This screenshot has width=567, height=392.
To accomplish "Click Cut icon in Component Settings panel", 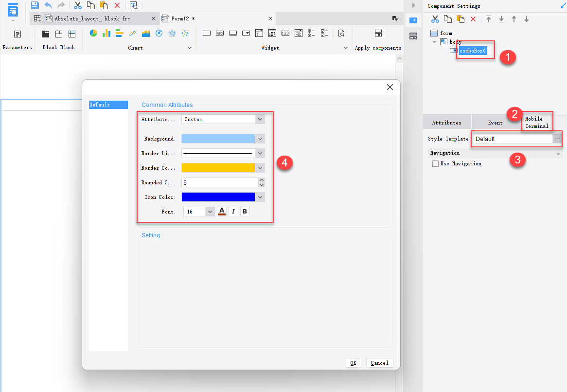I will tap(435, 19).
